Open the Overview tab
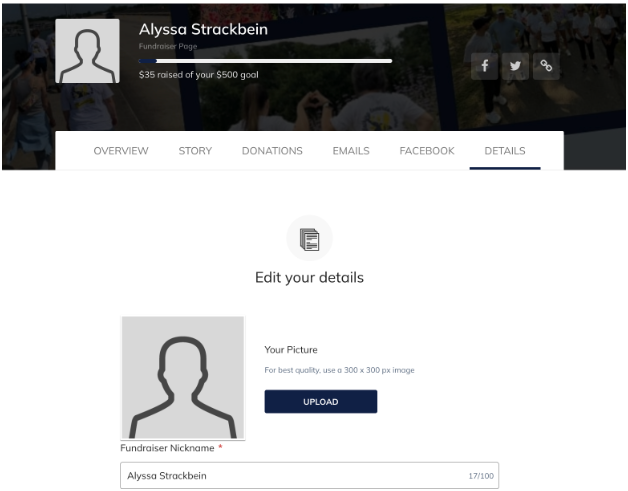The image size is (628, 491). 121,151
